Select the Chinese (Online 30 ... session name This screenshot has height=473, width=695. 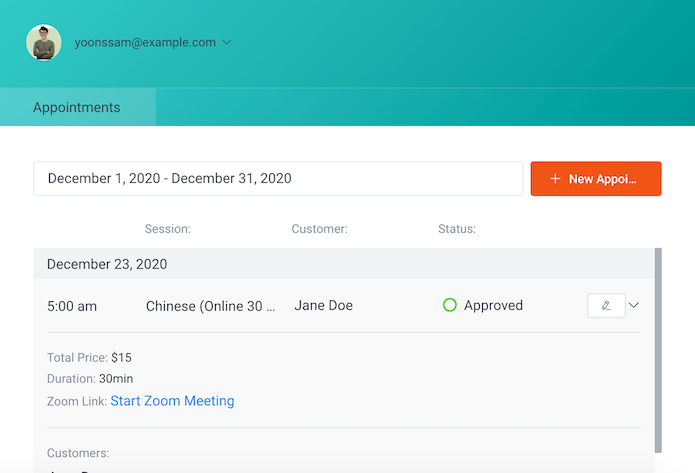pyautogui.click(x=211, y=306)
